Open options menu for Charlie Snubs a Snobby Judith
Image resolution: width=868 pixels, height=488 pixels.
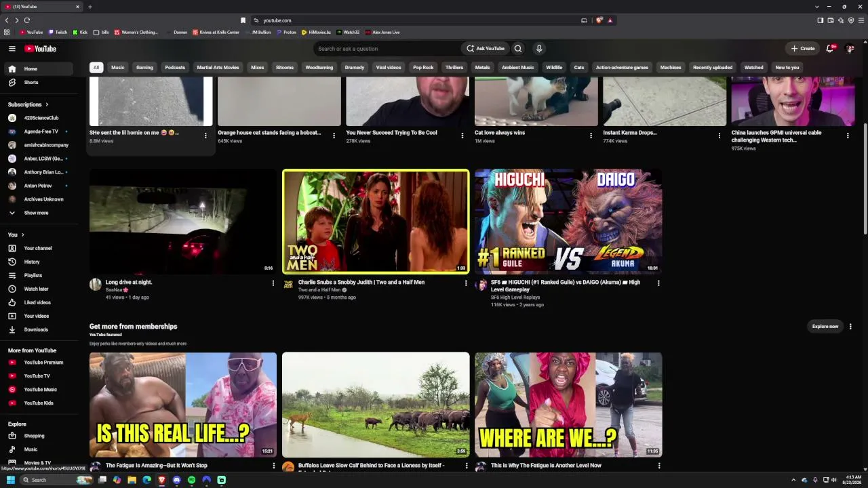(x=466, y=283)
